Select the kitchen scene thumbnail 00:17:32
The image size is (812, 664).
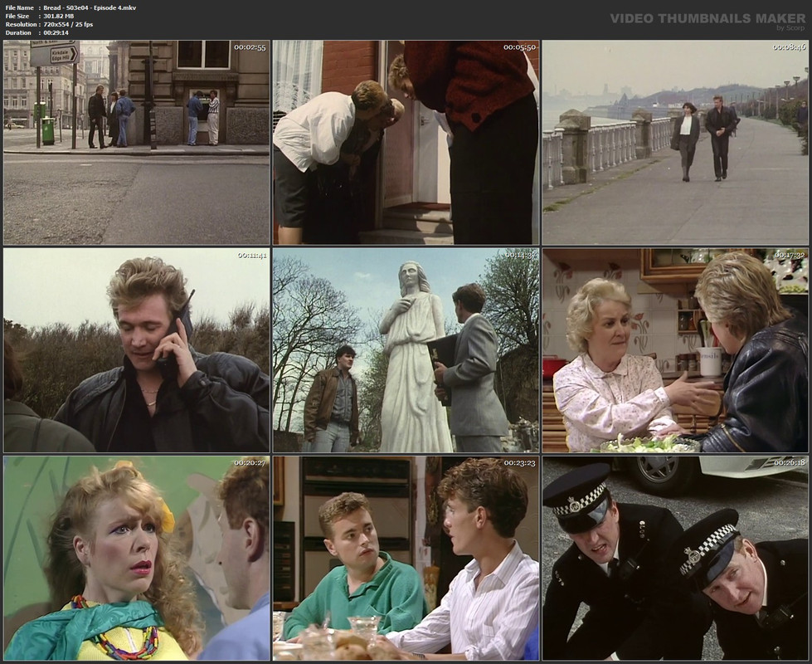pyautogui.click(x=675, y=350)
